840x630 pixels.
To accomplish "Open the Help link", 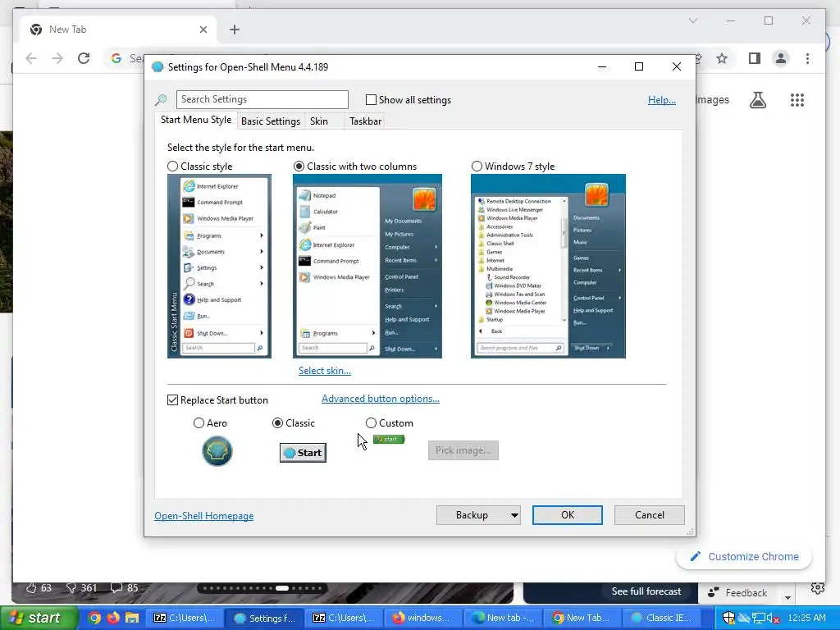I will pos(662,100).
